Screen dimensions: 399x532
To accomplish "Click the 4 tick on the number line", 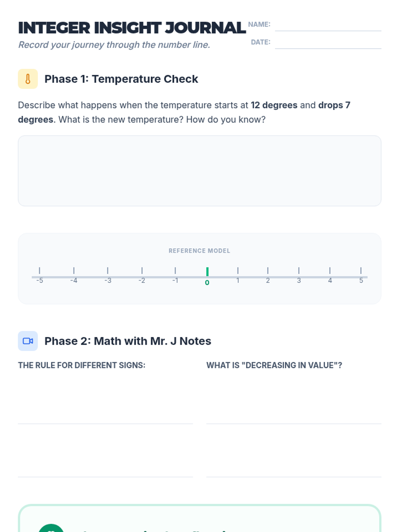I will [330, 271].
